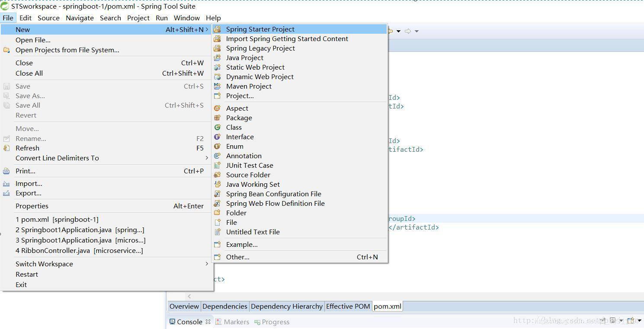Click the Spring Web Flow Definition File icon

(217, 204)
